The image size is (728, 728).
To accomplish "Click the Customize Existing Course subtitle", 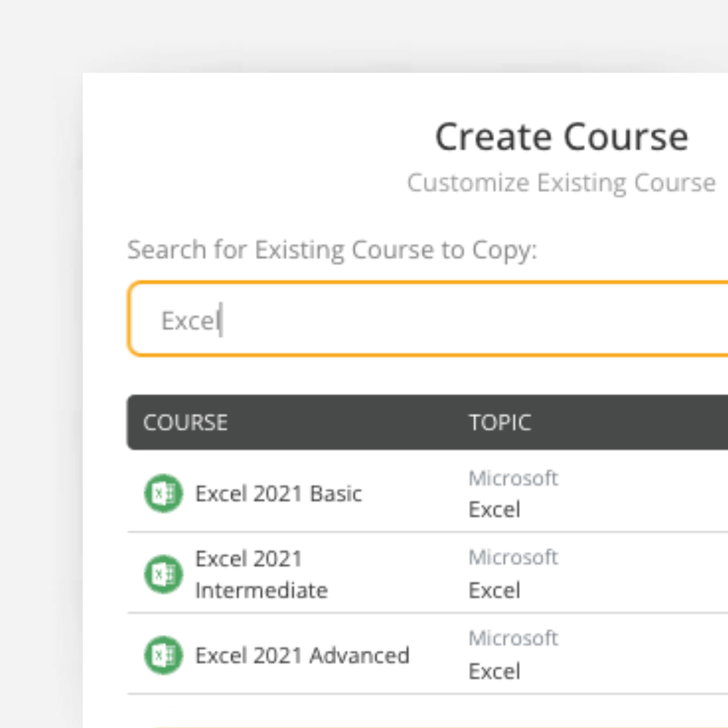I will coord(561,183).
